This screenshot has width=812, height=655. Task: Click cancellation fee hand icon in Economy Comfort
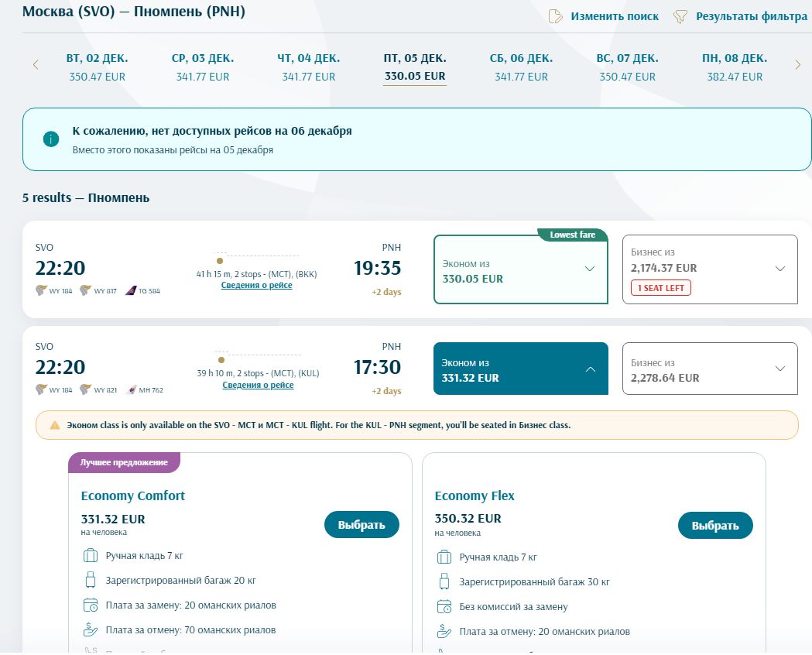pos(91,629)
